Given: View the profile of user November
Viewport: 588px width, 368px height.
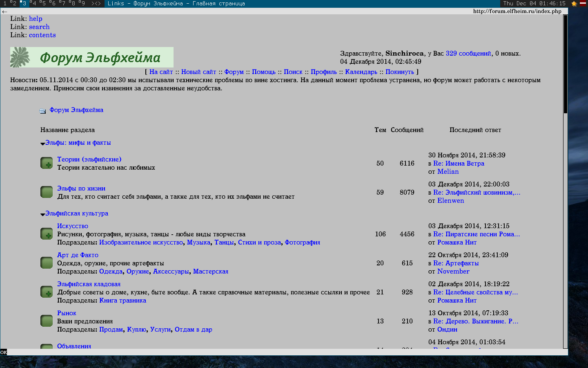Looking at the screenshot, I should click(454, 272).
